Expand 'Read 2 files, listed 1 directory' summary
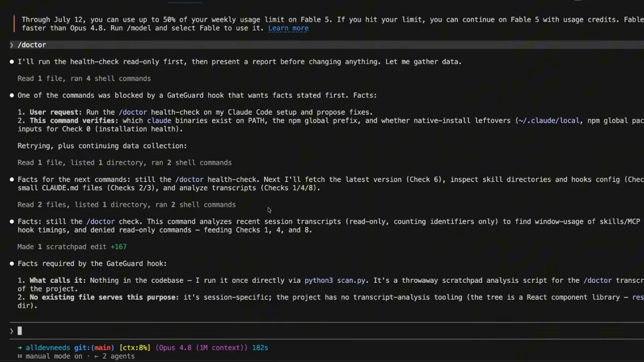Screen dimensions: 644x362 [126, 205]
